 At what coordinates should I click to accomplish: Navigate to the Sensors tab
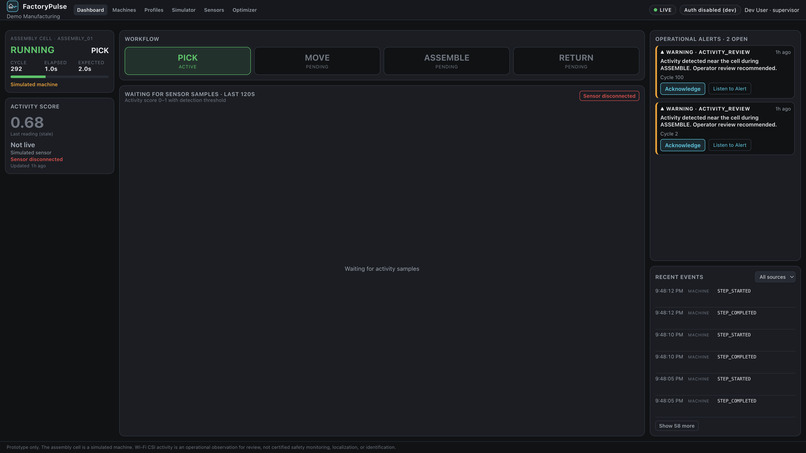[214, 10]
